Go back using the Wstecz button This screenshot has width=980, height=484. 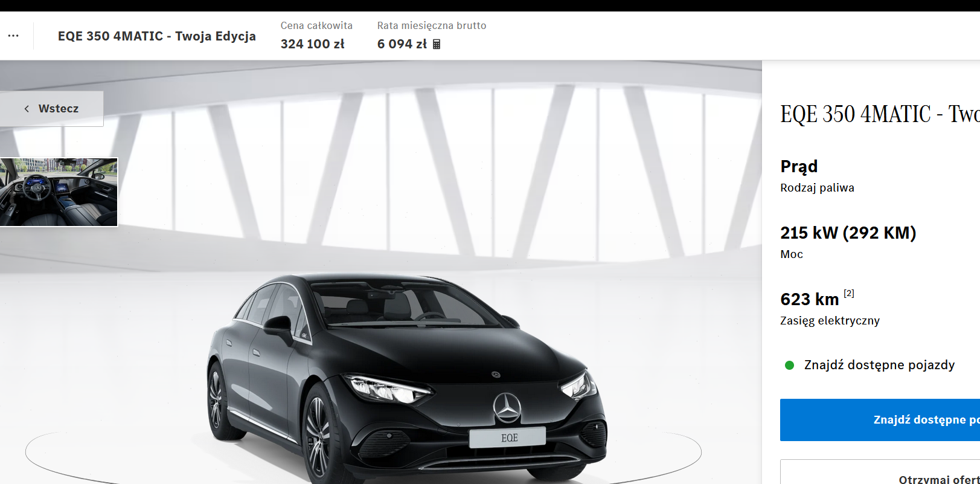pyautogui.click(x=51, y=109)
